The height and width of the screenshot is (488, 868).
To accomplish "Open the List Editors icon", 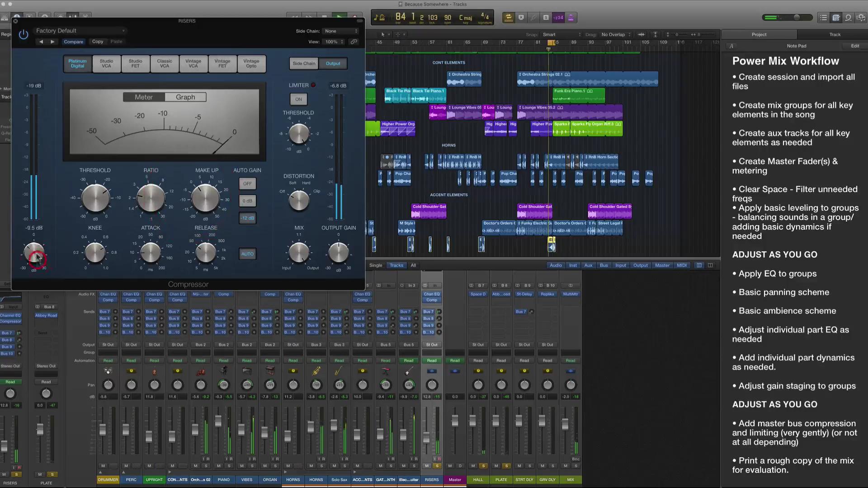I will 823,17.
